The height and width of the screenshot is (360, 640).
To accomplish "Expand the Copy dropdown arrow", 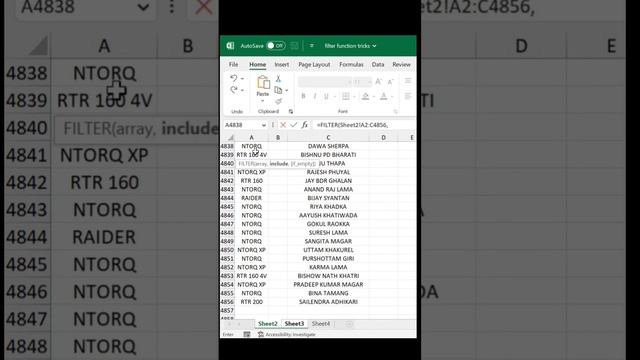I will pyautogui.click(x=287, y=90).
